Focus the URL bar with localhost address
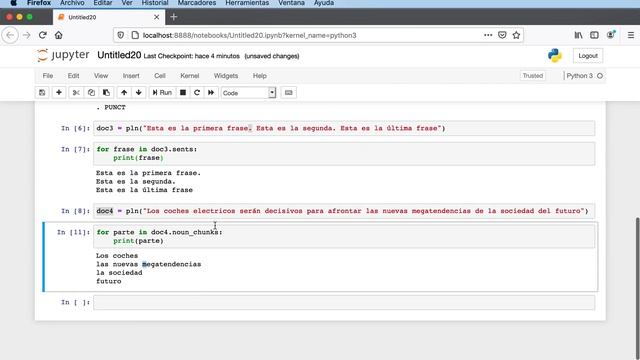The height and width of the screenshot is (360, 640). (249, 36)
